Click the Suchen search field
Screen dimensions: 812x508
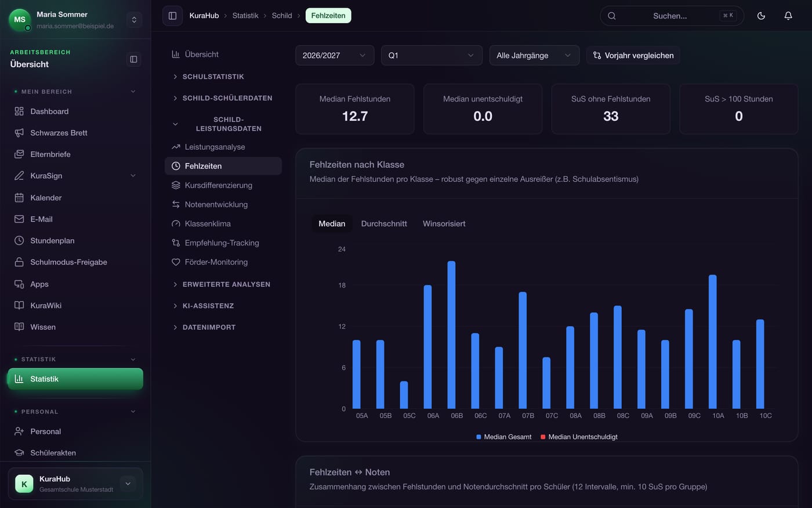672,16
